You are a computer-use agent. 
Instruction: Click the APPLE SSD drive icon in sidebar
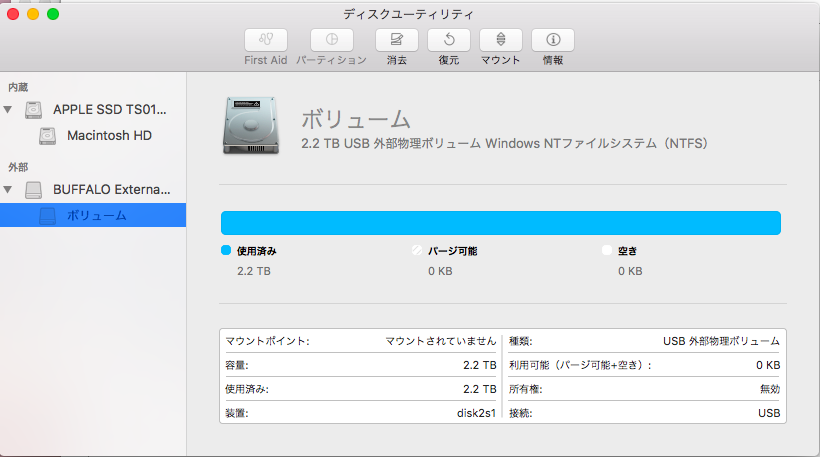35,110
